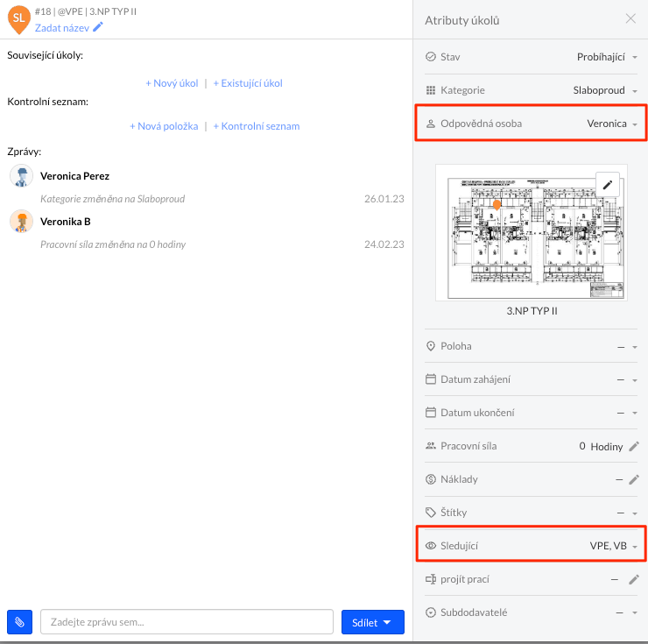Edit projít prací with pencil icon
The width and height of the screenshot is (648, 644).
(x=634, y=579)
